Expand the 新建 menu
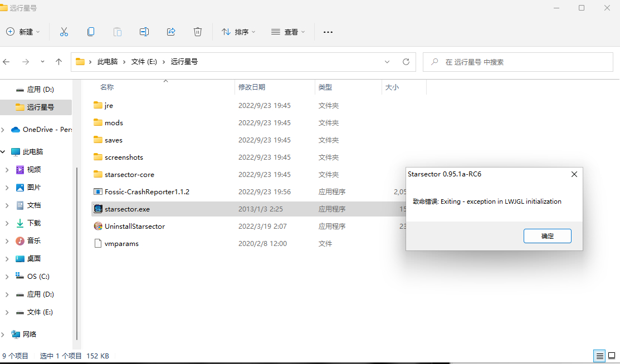 tap(23, 32)
